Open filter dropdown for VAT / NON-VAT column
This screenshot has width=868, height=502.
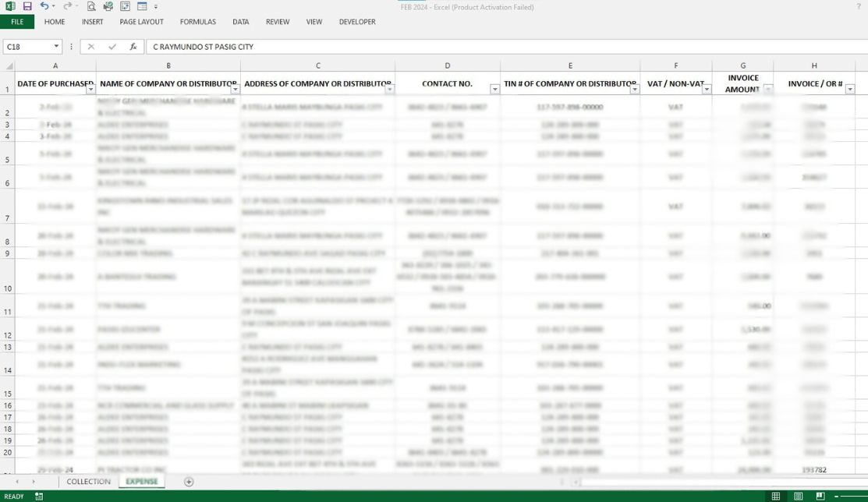click(x=707, y=89)
